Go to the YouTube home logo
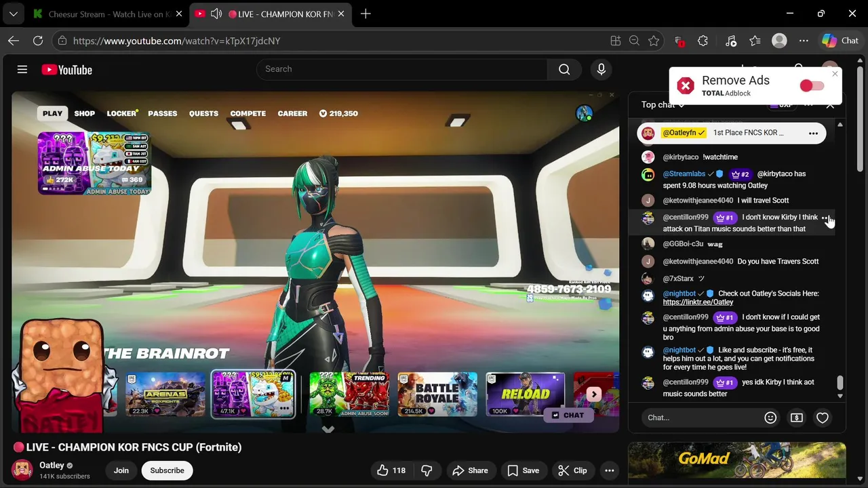This screenshot has width=868, height=488. coord(66,70)
